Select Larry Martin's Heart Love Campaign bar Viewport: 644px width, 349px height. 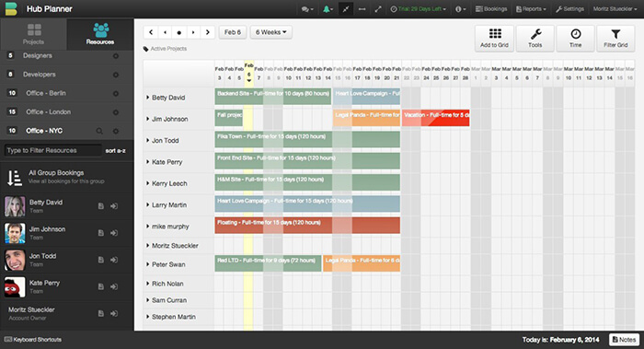(307, 204)
